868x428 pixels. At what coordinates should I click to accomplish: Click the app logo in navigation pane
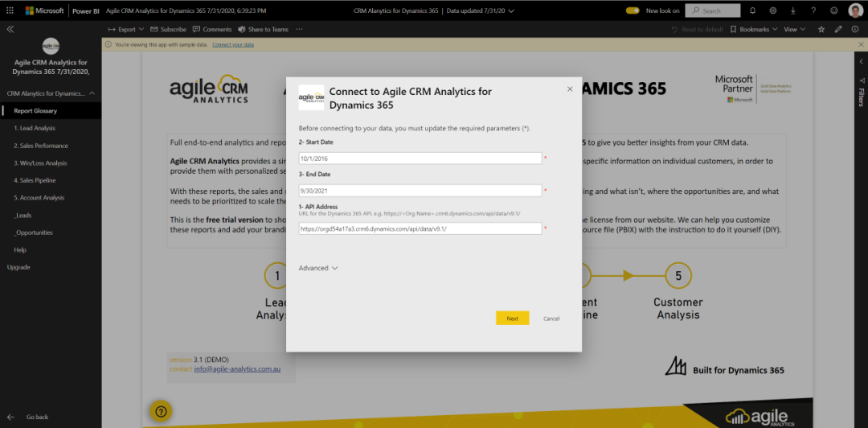pyautogui.click(x=51, y=46)
